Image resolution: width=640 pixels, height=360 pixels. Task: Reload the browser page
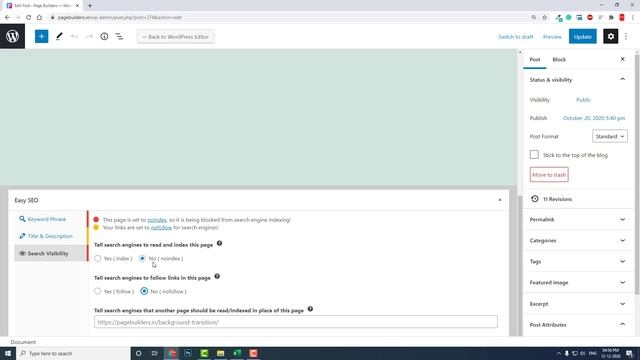pos(29,18)
